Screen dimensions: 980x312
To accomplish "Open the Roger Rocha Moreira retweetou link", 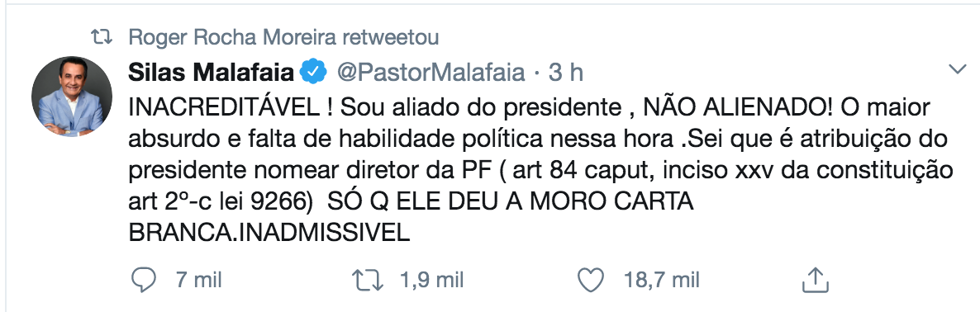I will [283, 37].
